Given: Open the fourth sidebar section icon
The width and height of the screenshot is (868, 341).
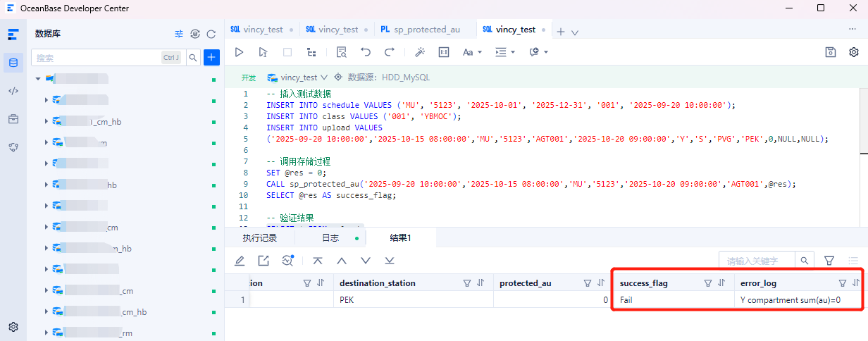Looking at the screenshot, I should coord(13,147).
